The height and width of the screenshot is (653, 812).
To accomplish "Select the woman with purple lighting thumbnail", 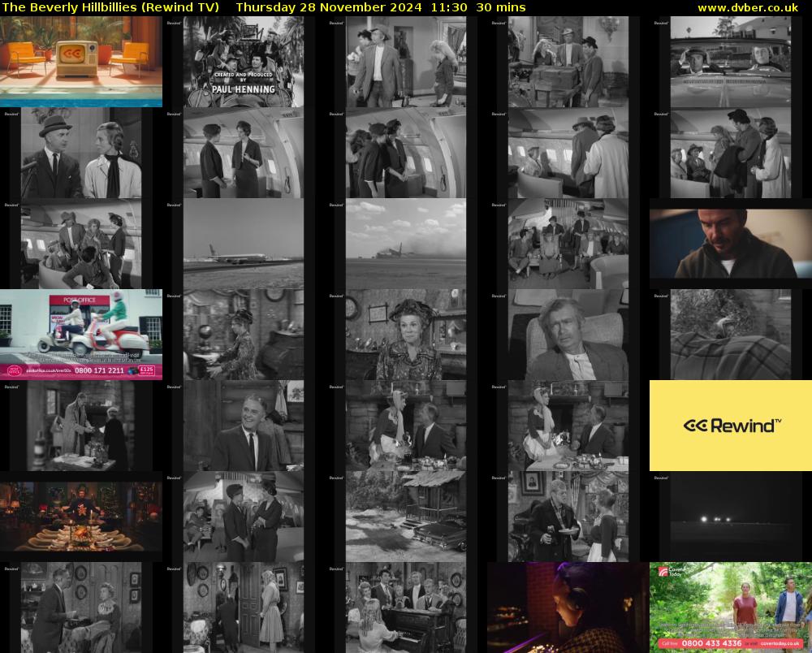I will pyautogui.click(x=568, y=608).
